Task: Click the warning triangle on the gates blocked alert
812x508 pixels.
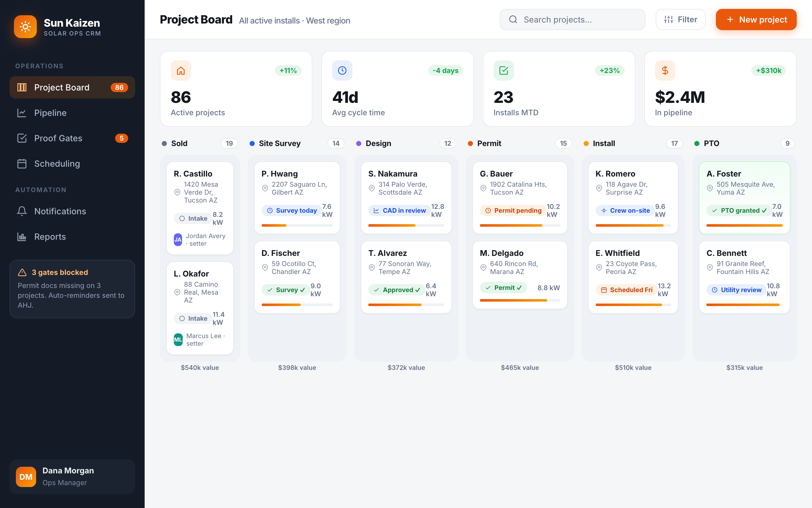Action: pyautogui.click(x=22, y=272)
